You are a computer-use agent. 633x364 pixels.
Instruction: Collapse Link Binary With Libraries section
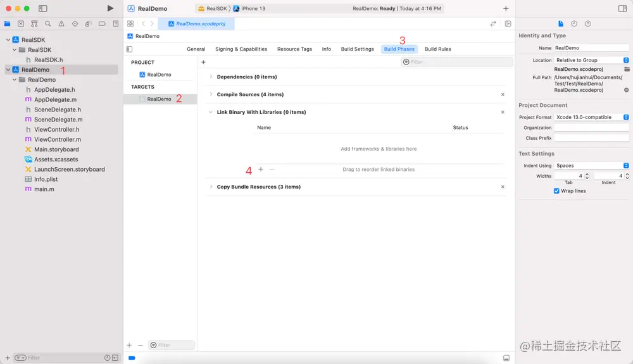coord(211,112)
